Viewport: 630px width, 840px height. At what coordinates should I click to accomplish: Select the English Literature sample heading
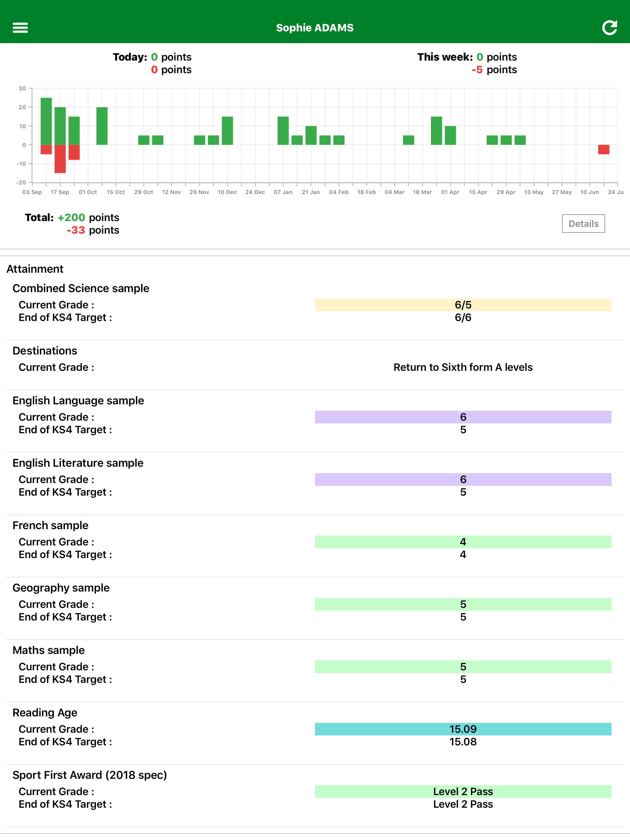78,463
